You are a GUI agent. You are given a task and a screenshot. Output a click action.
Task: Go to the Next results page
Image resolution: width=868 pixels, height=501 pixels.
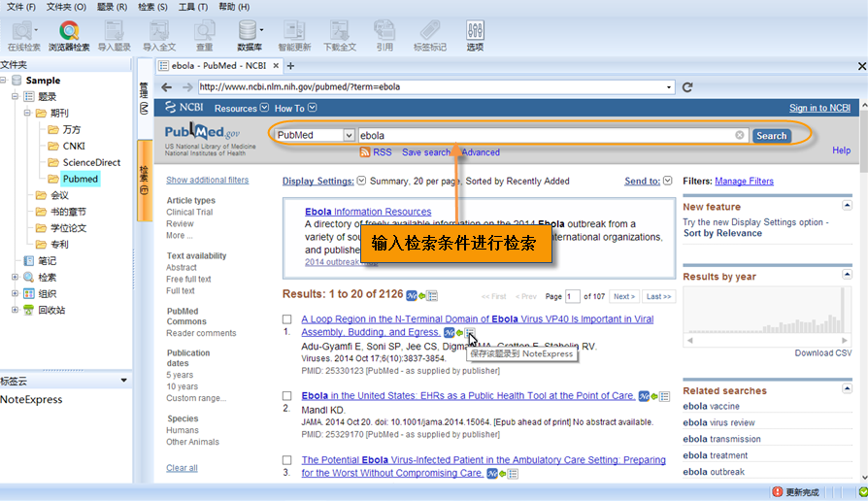(x=624, y=297)
